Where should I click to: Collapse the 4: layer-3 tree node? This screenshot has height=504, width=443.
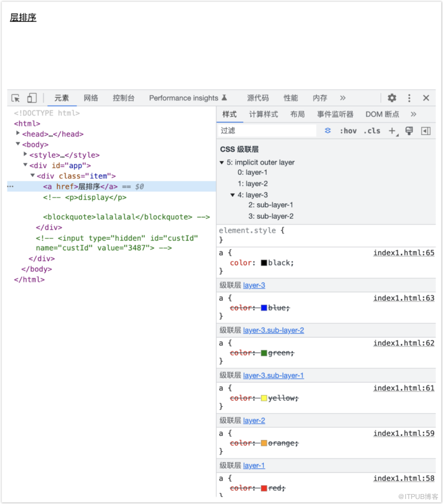232,195
